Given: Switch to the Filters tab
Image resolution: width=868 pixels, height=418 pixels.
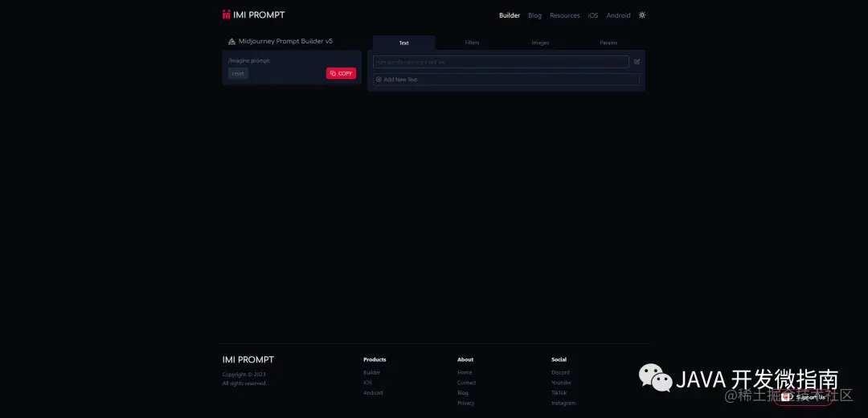Looking at the screenshot, I should (x=473, y=43).
